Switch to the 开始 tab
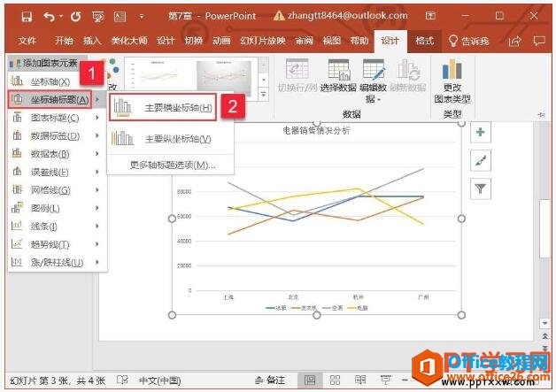556x392 pixels. coord(64,41)
